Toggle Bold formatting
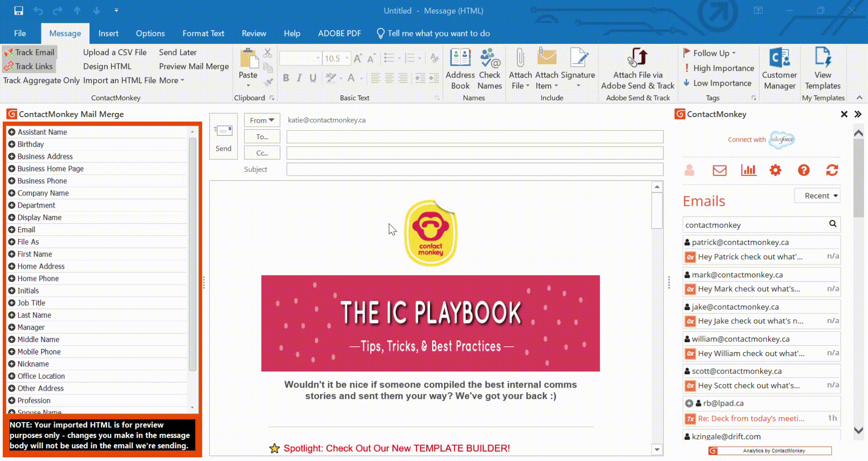This screenshot has height=461, width=868. (x=286, y=78)
